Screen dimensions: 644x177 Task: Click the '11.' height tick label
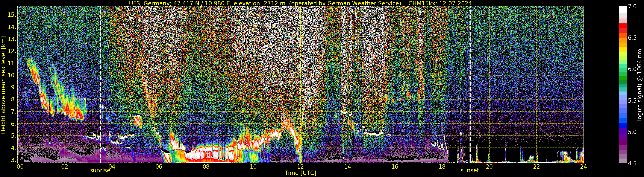[x=12, y=63]
